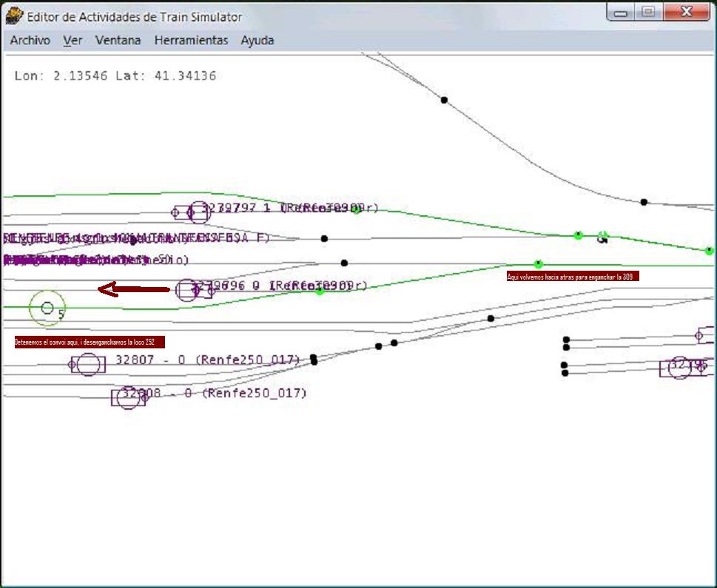This screenshot has width=717, height=588.
Task: Open the Ayuda menu
Action: [x=257, y=41]
